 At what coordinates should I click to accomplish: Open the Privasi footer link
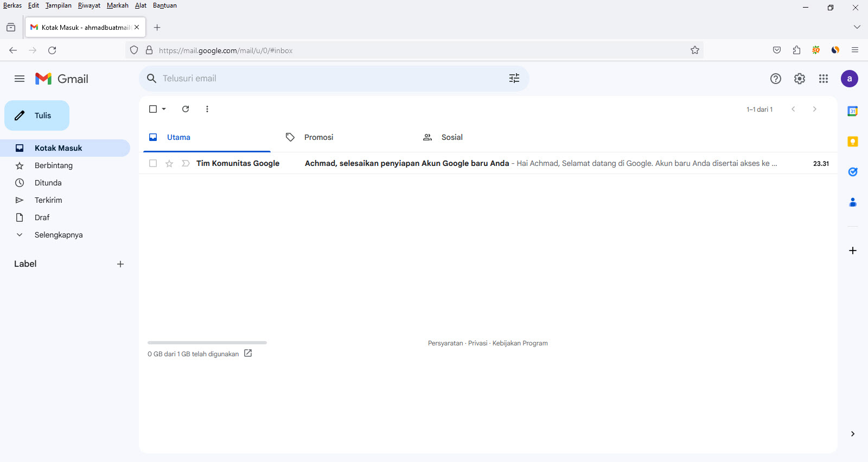coord(477,343)
